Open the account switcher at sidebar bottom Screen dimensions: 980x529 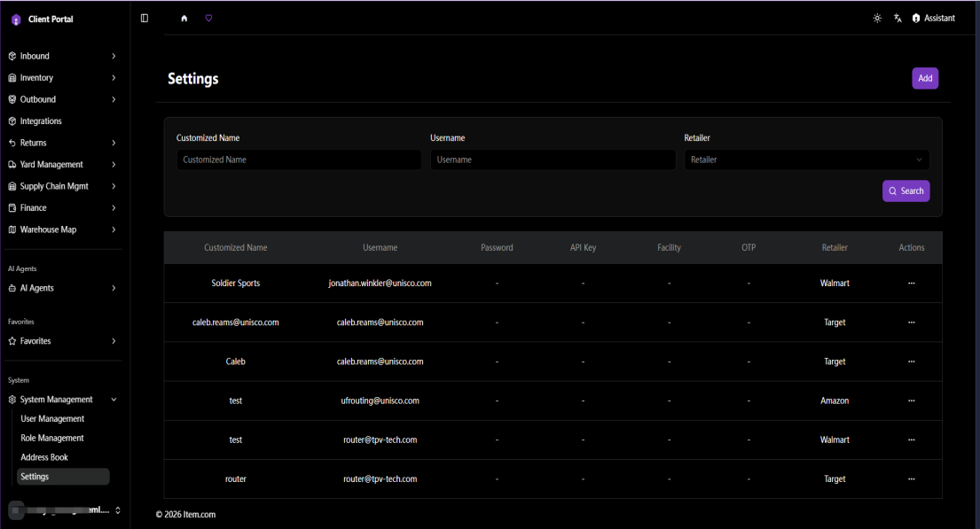64,510
